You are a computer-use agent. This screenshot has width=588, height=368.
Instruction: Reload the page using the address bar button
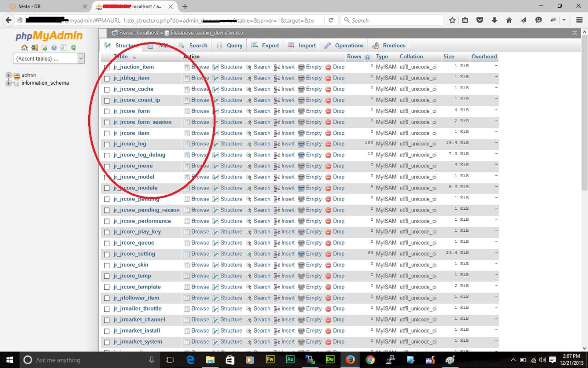point(331,20)
